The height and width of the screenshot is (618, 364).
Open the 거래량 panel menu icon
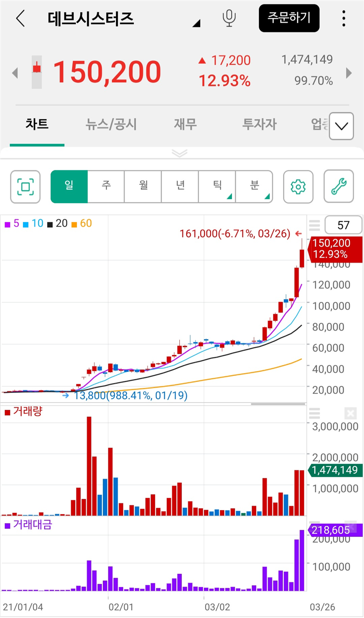click(x=314, y=414)
